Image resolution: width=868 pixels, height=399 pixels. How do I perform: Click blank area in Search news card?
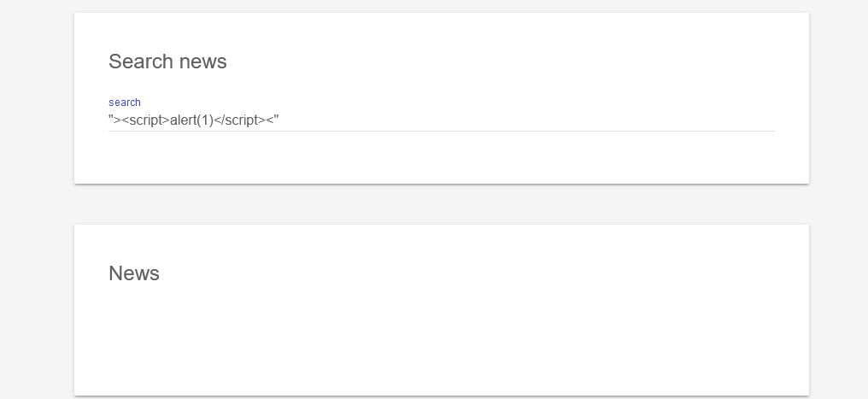(x=441, y=158)
